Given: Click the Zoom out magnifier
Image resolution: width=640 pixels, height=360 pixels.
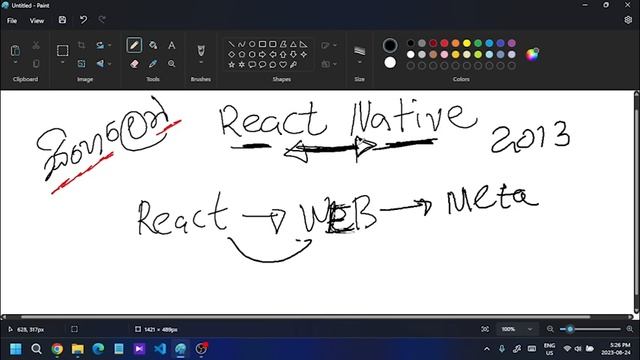Looking at the screenshot, I should coord(550,329).
